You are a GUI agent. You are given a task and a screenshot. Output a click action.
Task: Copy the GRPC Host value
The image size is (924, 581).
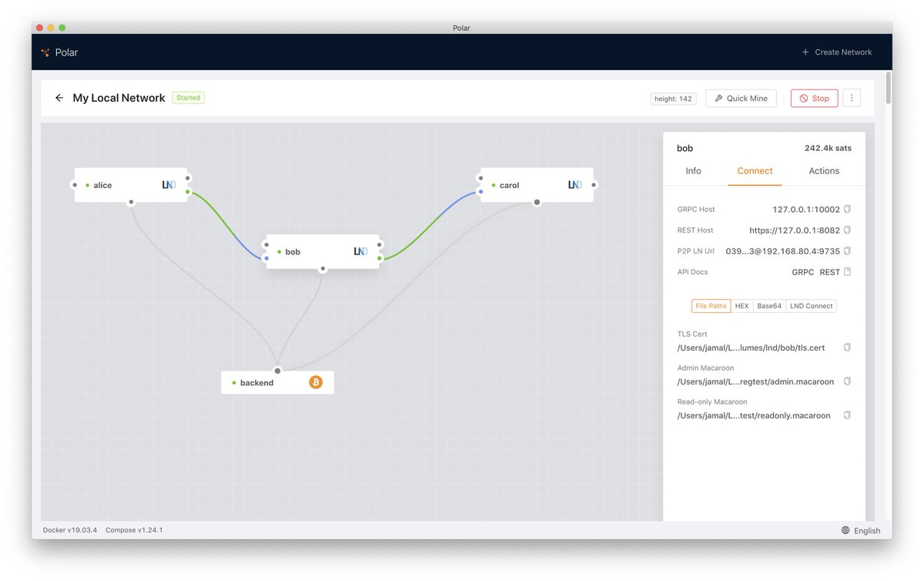click(x=847, y=210)
